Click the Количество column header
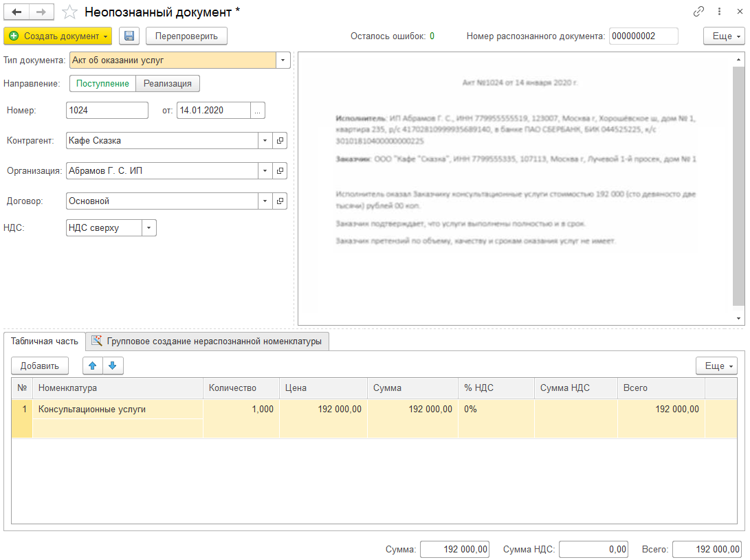 tap(241, 388)
